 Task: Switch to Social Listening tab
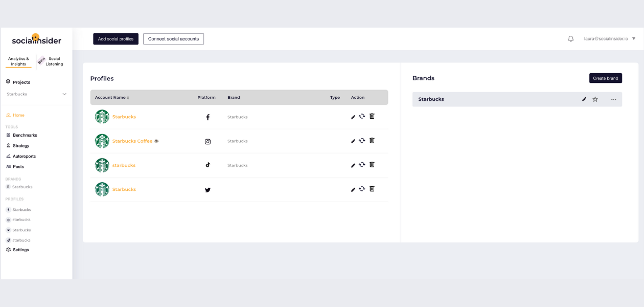54,61
